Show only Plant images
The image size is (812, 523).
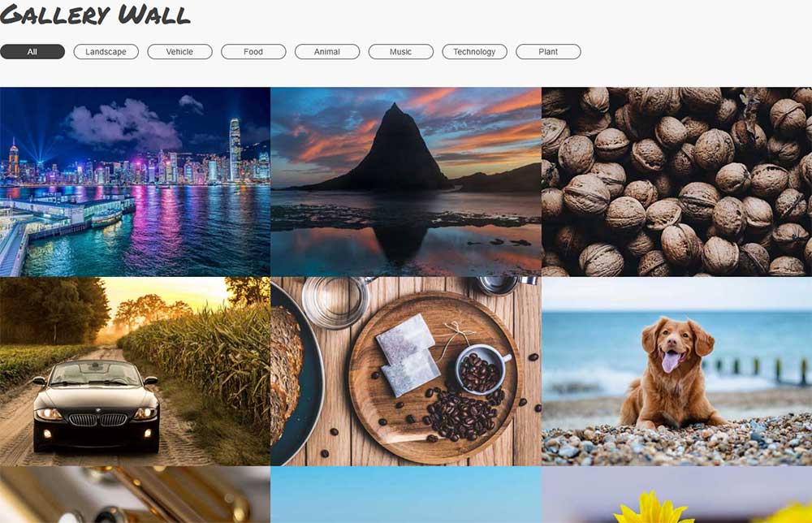pos(548,52)
